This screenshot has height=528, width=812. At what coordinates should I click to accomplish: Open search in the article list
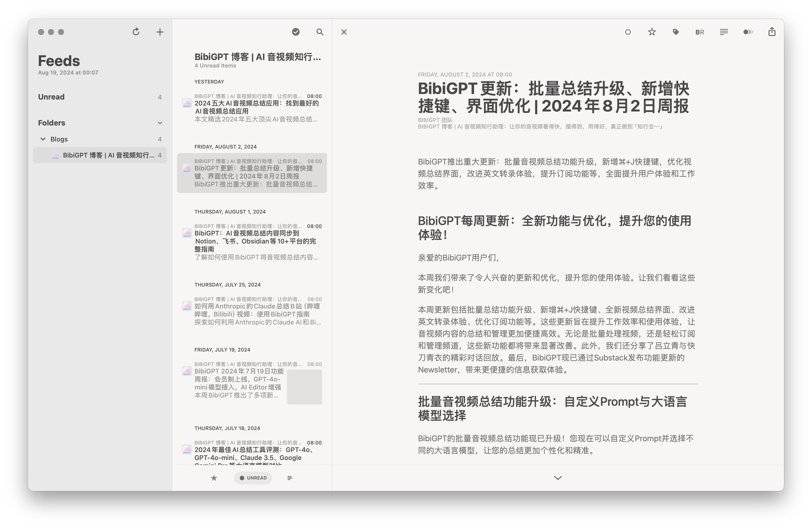(320, 32)
